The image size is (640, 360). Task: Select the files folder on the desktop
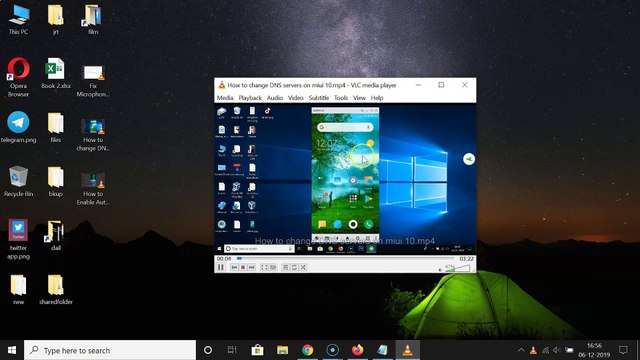coord(56,127)
